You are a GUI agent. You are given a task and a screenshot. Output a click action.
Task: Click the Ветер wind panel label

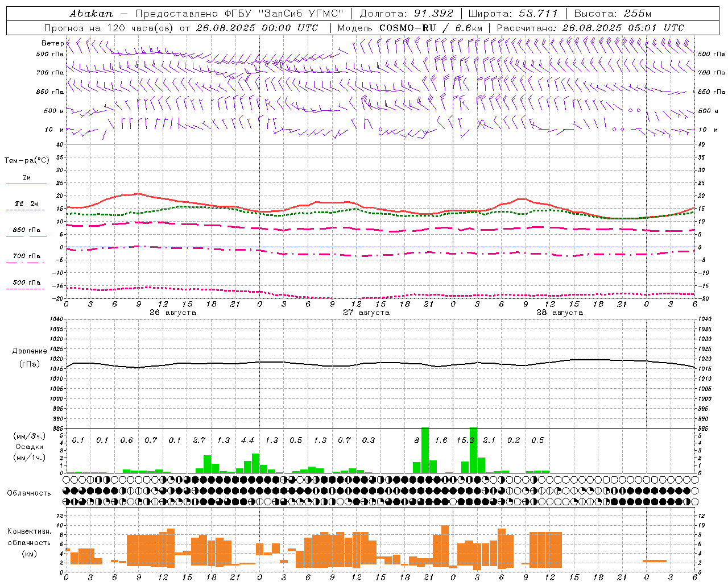[x=53, y=43]
